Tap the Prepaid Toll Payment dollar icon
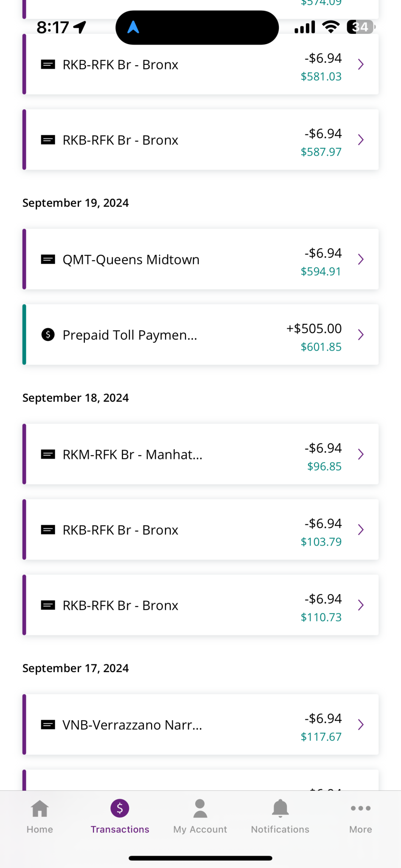401x868 pixels. click(x=48, y=335)
